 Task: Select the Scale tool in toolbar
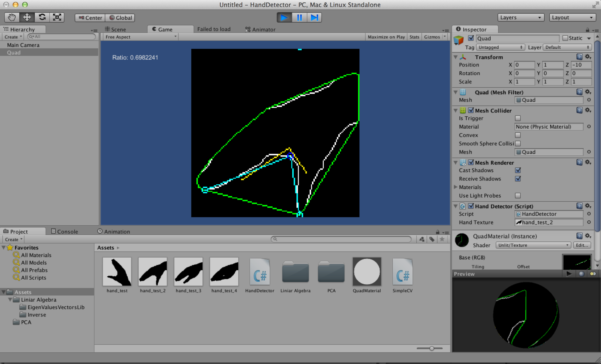tap(57, 17)
